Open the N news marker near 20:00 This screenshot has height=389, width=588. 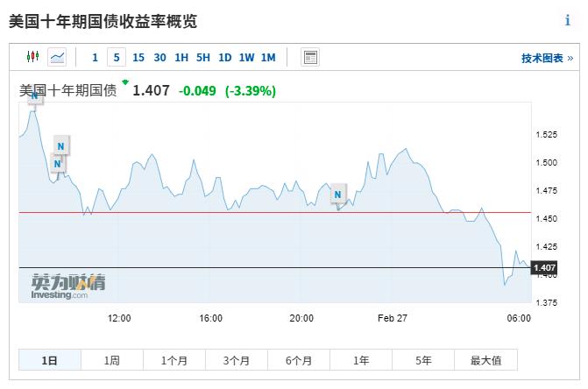tap(338, 194)
